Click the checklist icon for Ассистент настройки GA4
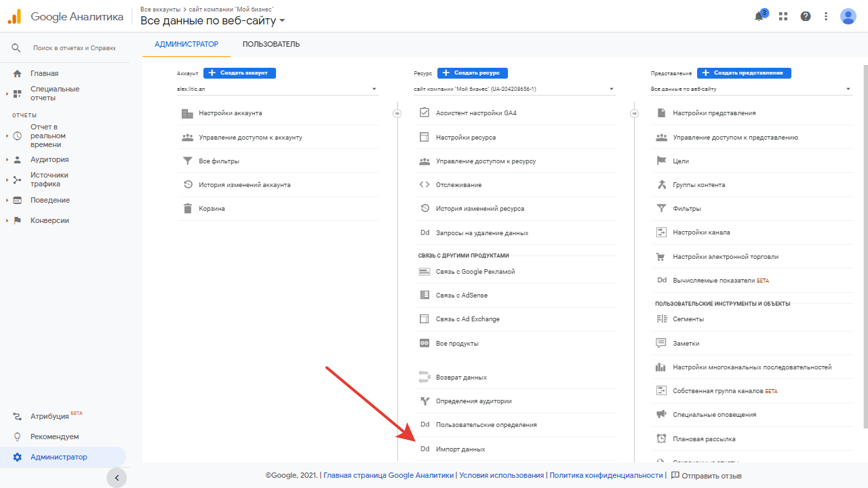868x488 pixels. (425, 113)
